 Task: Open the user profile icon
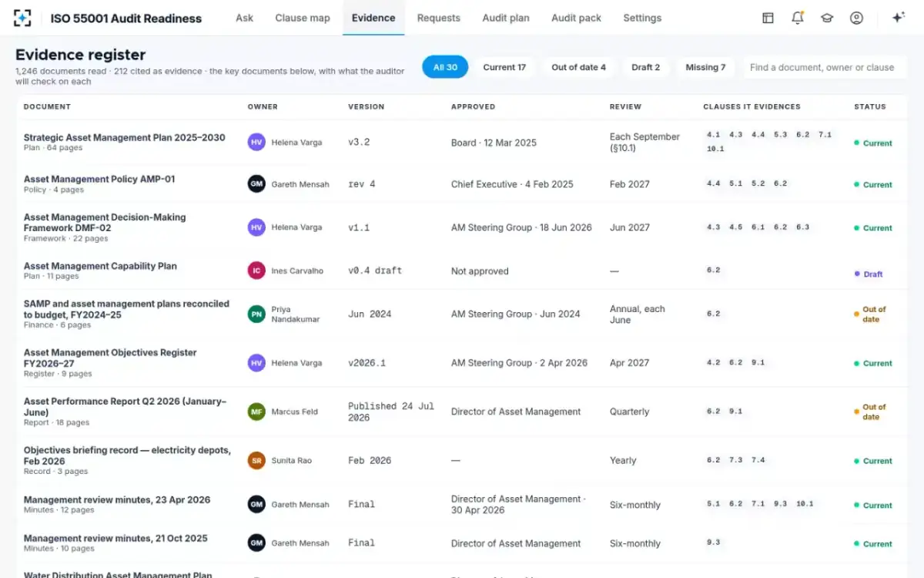(856, 18)
